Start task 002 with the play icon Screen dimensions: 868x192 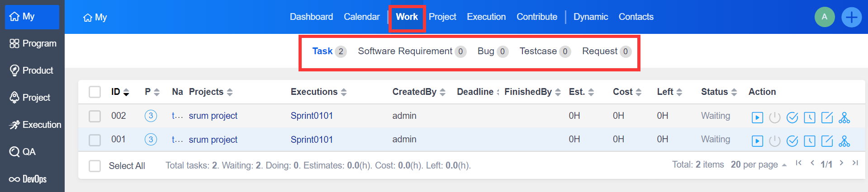click(x=757, y=118)
